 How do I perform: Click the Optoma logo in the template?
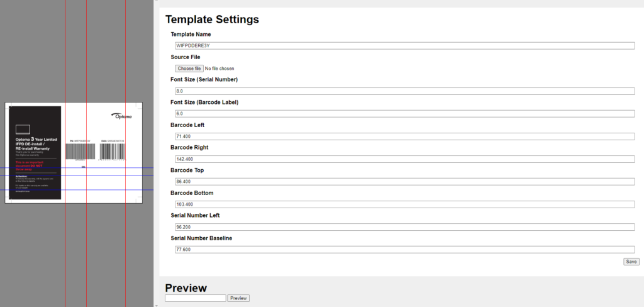pyautogui.click(x=121, y=116)
